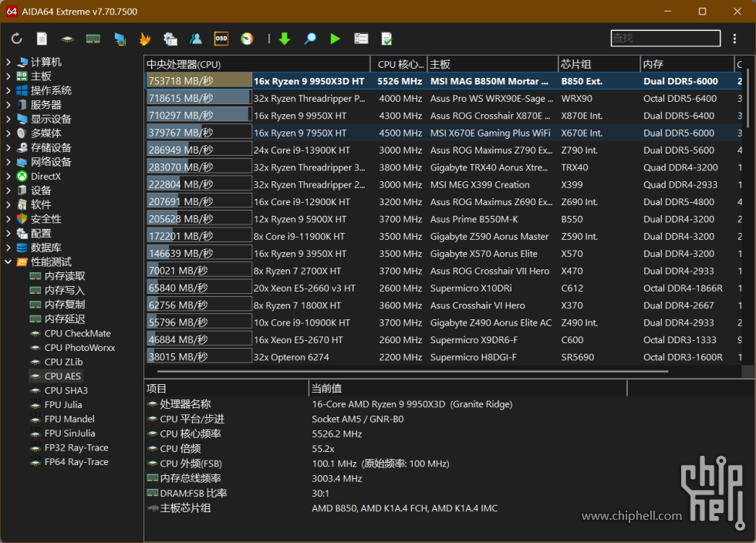Click the 项目 column header
Screen dimensions: 756x543
pos(226,388)
